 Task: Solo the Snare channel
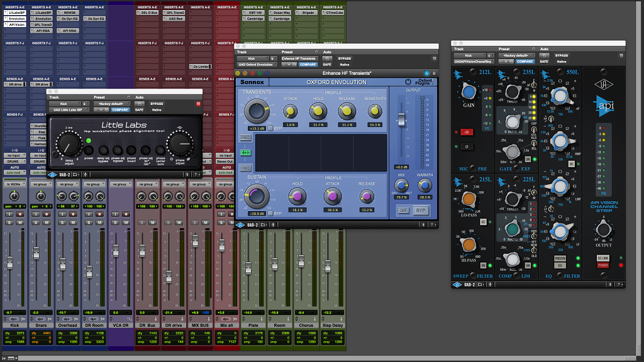pos(36,222)
